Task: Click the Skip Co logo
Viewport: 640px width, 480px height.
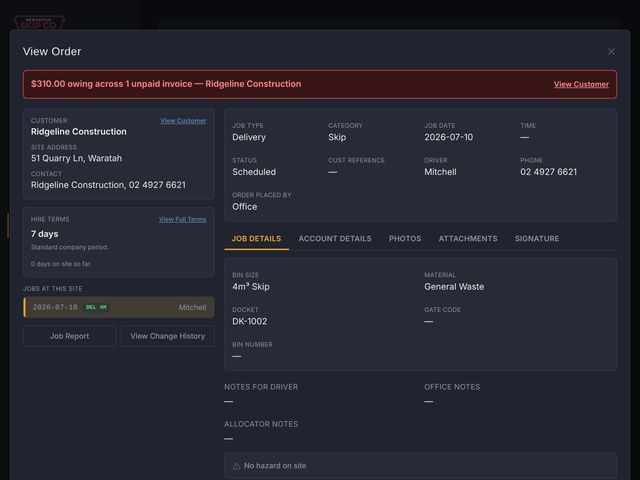Action: [x=39, y=23]
